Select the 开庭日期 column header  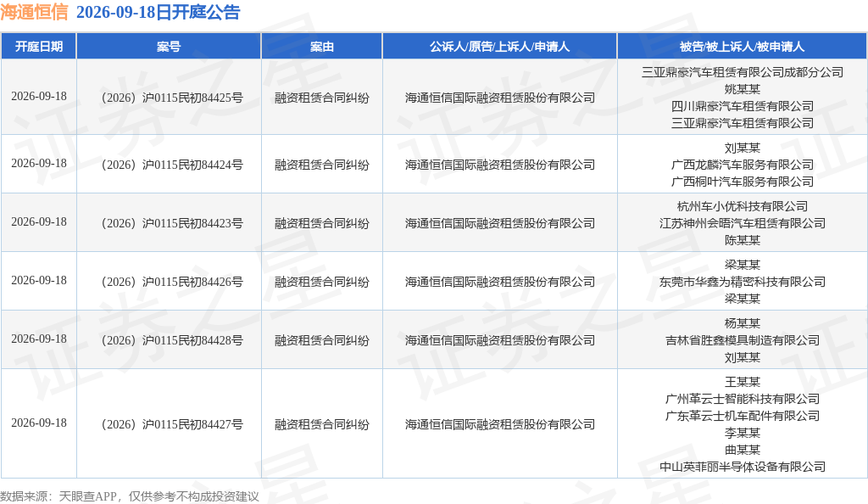tap(39, 47)
